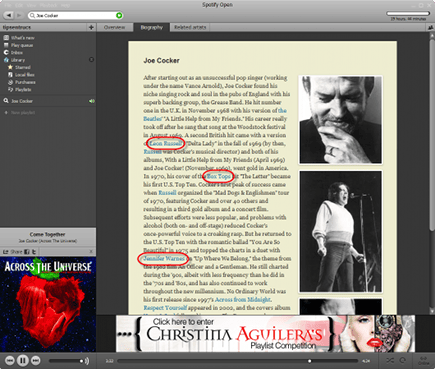Click the green play icon in search box
Image resolution: width=435 pixels, height=369 pixels.
coord(119,15)
